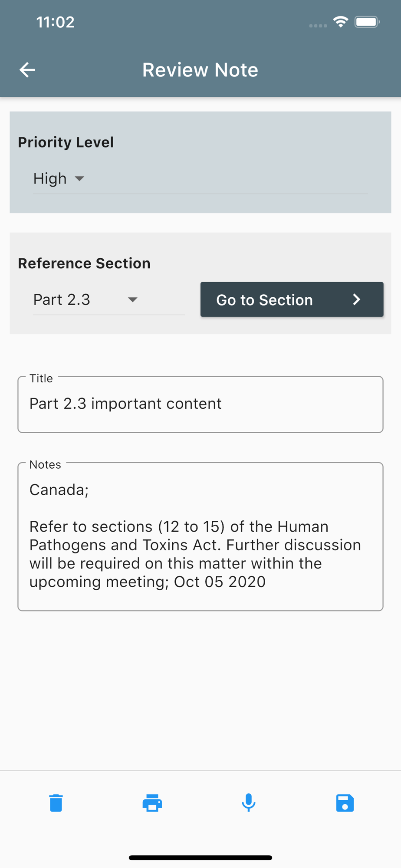This screenshot has width=401, height=868.
Task: Delete this note with trash icon
Action: pos(56,803)
